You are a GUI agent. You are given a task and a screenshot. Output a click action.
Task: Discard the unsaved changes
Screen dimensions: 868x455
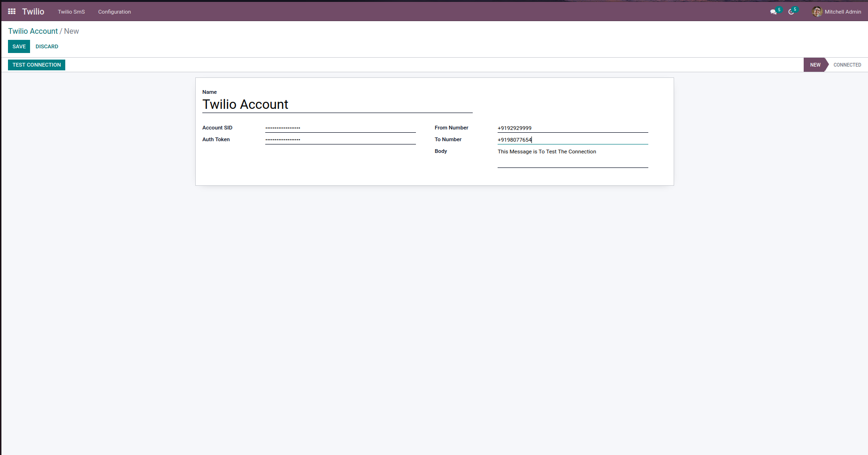coord(47,46)
